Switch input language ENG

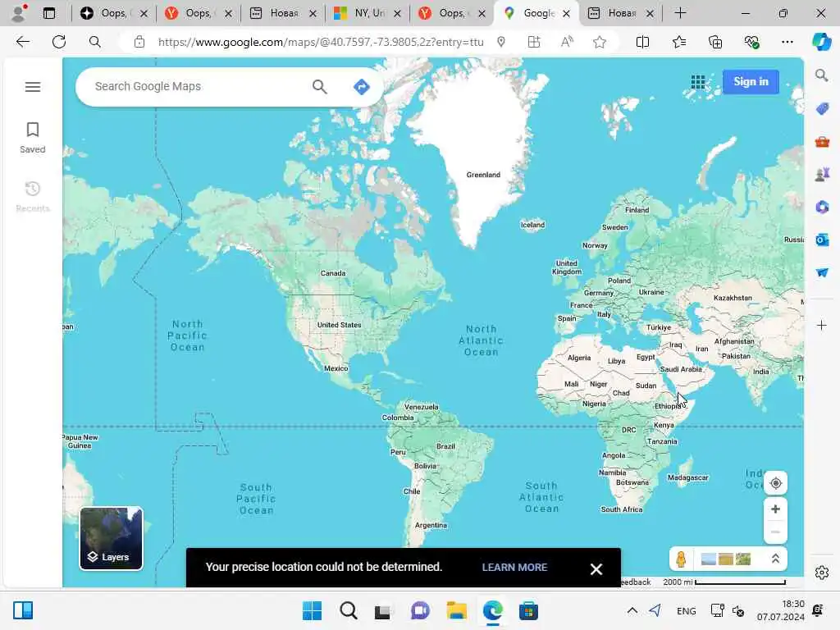[687, 611]
